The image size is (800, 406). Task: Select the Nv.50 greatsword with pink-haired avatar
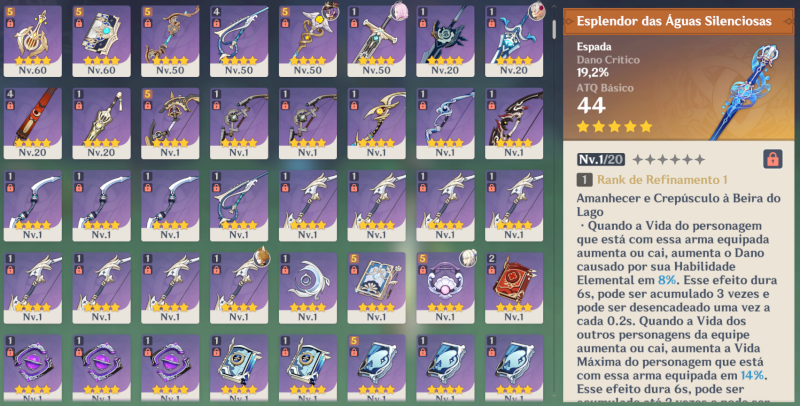(x=377, y=41)
